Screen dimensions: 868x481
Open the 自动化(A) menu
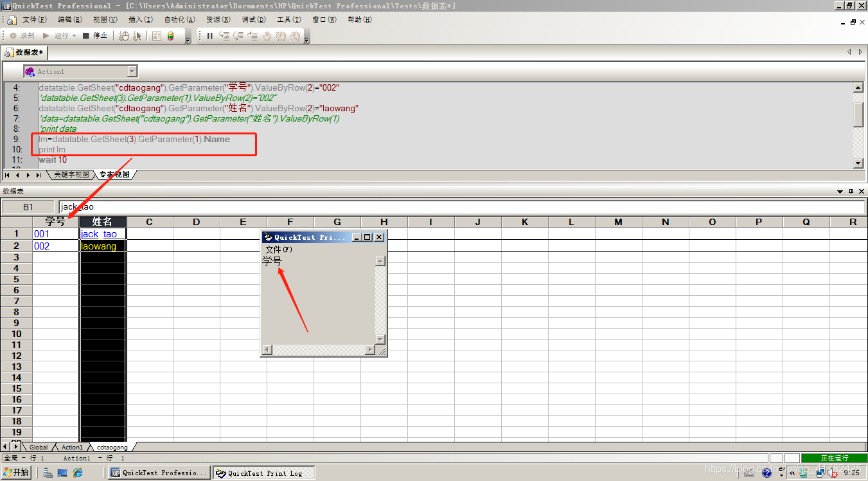180,20
